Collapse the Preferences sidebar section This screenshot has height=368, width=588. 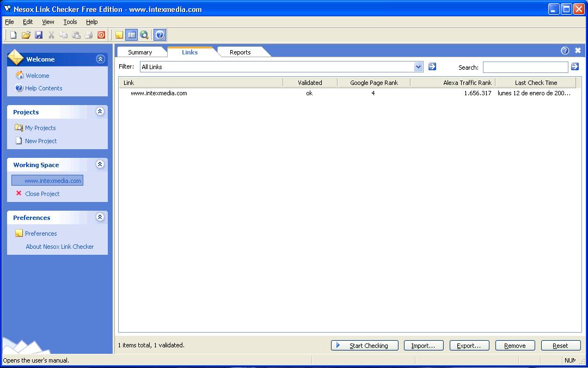tap(100, 217)
